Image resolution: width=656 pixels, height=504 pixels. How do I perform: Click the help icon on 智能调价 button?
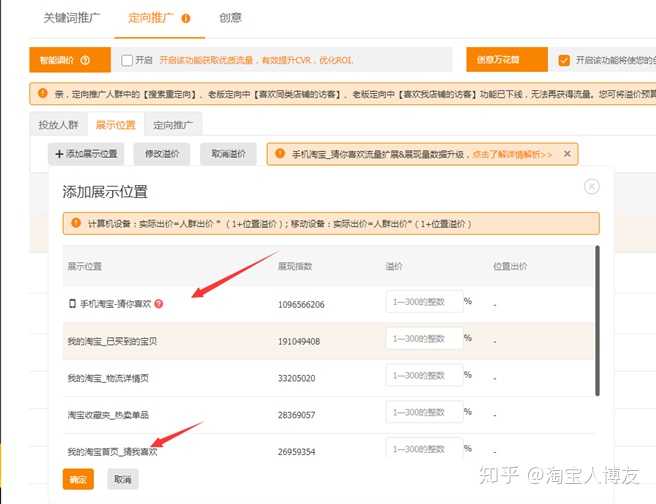pos(85,60)
